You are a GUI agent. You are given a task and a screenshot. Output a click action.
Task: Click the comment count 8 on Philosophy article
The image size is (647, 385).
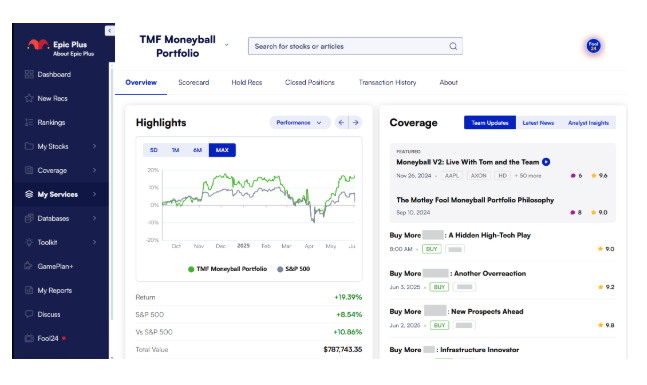pos(576,213)
